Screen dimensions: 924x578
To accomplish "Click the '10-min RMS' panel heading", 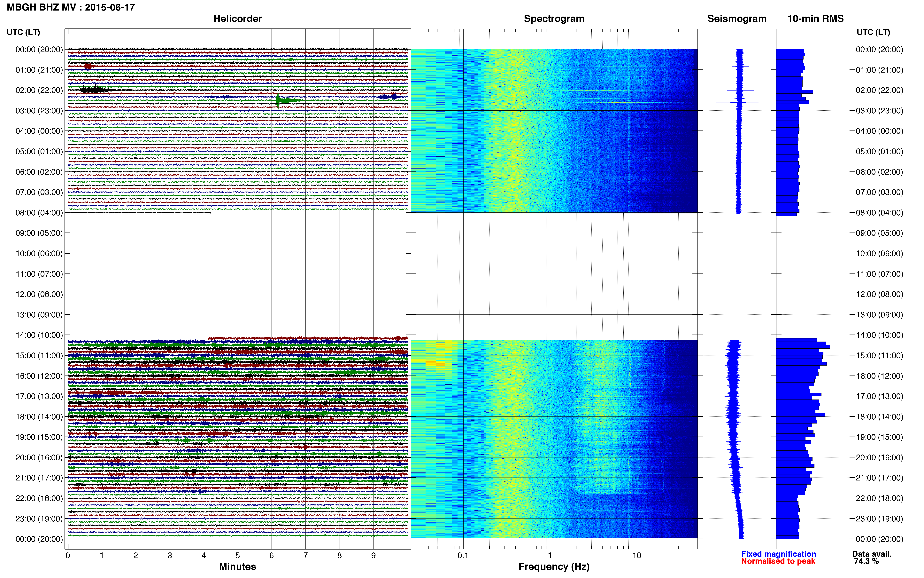I will (815, 19).
